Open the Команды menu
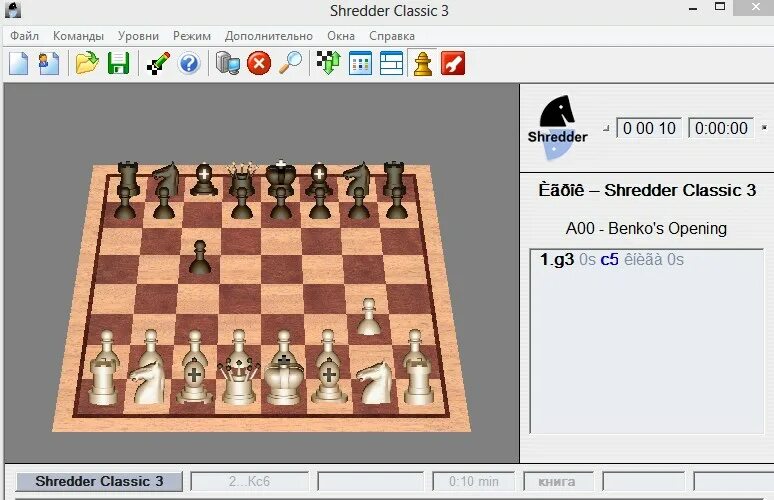This screenshot has height=500, width=774. pyautogui.click(x=78, y=36)
